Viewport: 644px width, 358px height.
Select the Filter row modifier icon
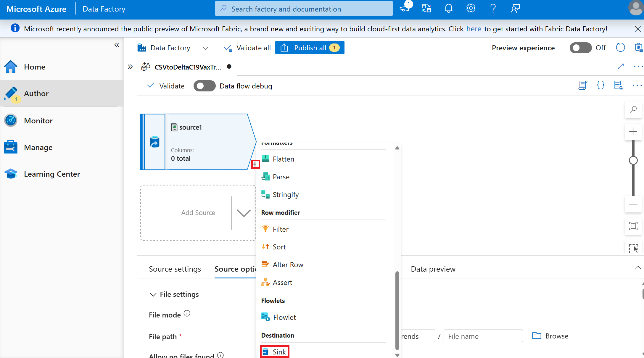265,228
